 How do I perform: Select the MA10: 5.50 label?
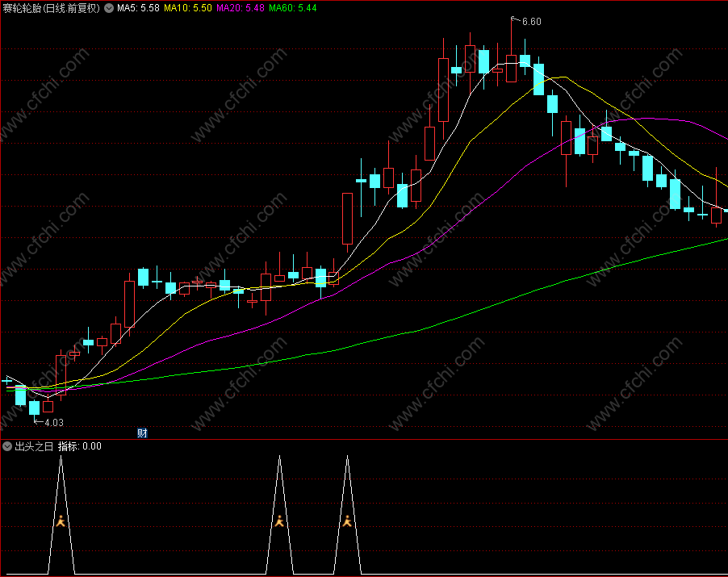pos(187,8)
